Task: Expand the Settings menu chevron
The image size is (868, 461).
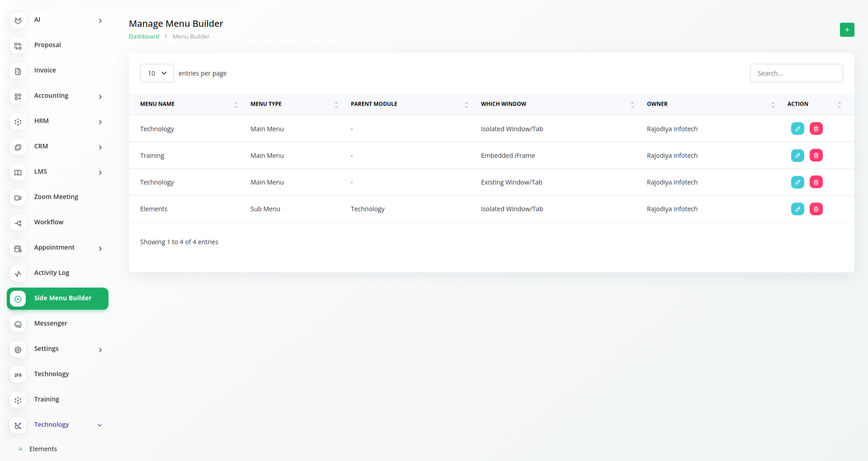Action: [100, 350]
